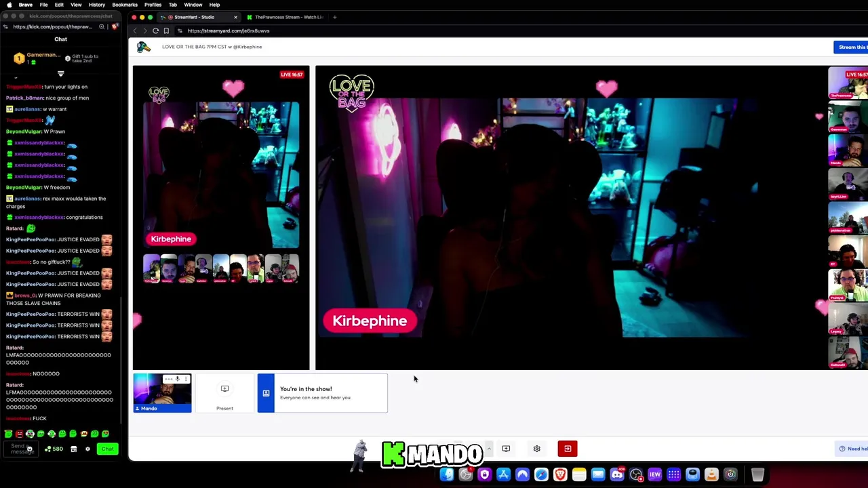868x488 pixels.
Task: Expand the Kick chat leaderboard arrow
Action: (x=60, y=74)
